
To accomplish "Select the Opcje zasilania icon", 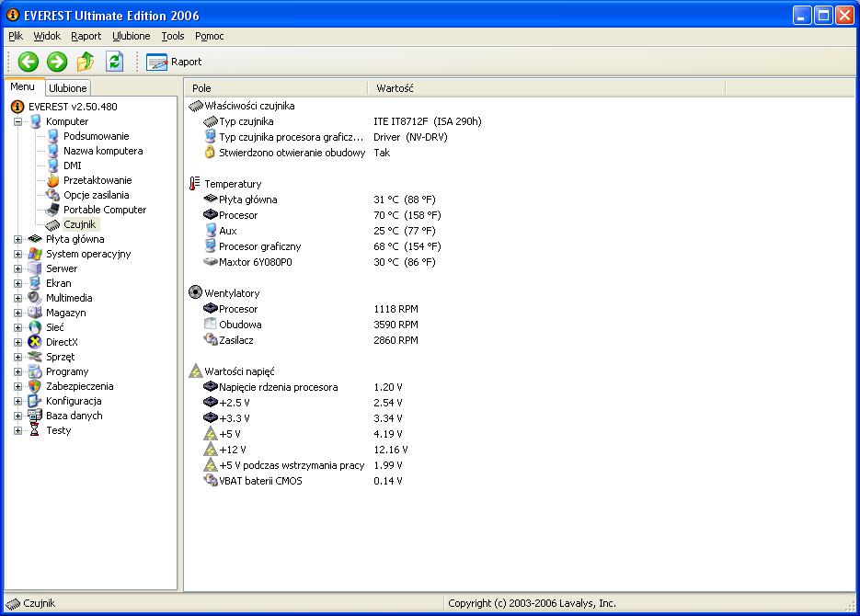I will coord(52,195).
